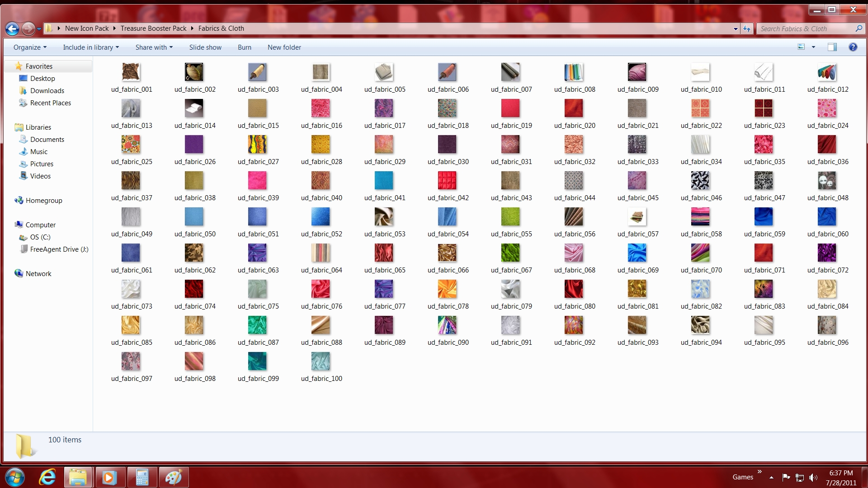Open the Organize dropdown menu
This screenshot has width=868, height=488.
30,47
